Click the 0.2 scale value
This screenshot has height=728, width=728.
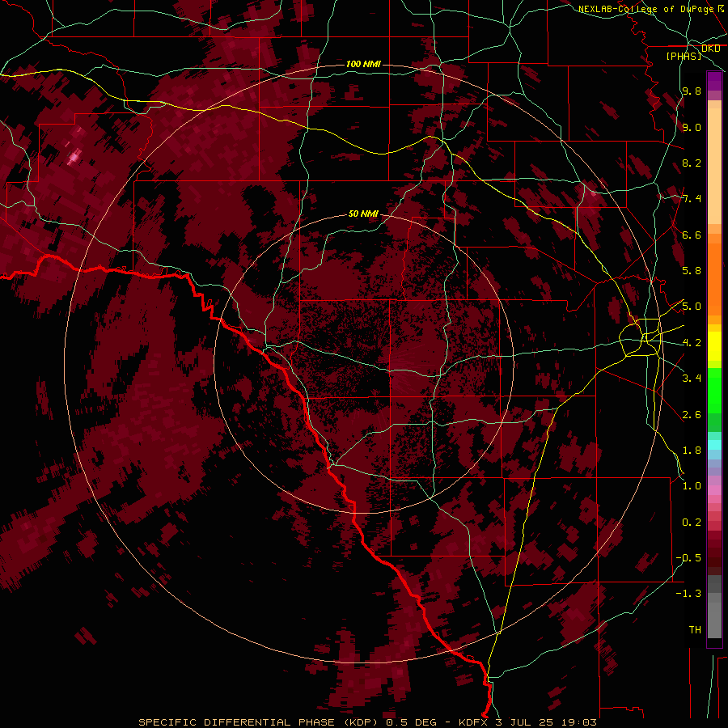pos(692,522)
